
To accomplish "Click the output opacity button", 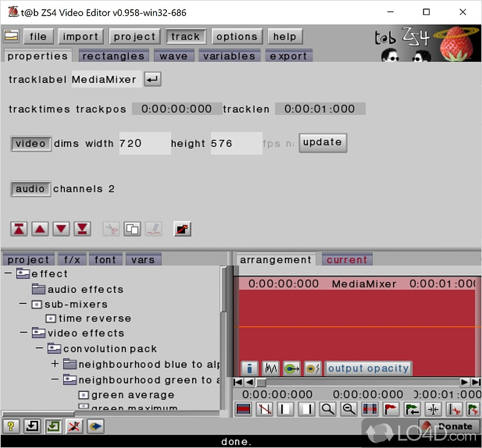I will pos(368,369).
